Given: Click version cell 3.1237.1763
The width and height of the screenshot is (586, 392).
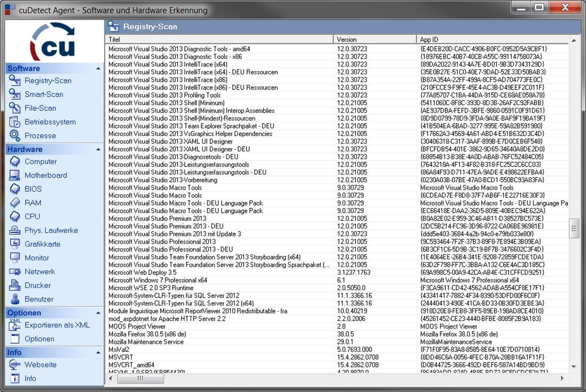Looking at the screenshot, I should 354,273.
